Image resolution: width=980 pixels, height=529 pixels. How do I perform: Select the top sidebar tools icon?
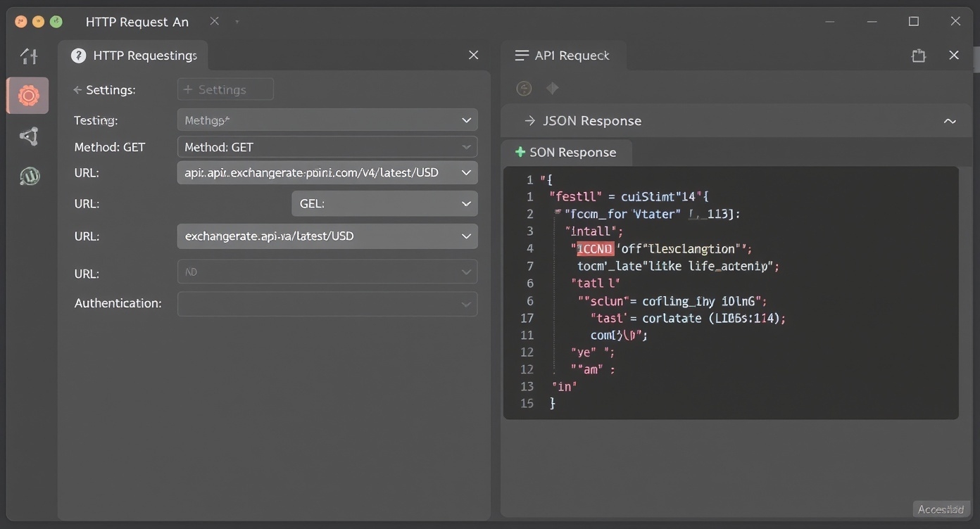pyautogui.click(x=29, y=56)
